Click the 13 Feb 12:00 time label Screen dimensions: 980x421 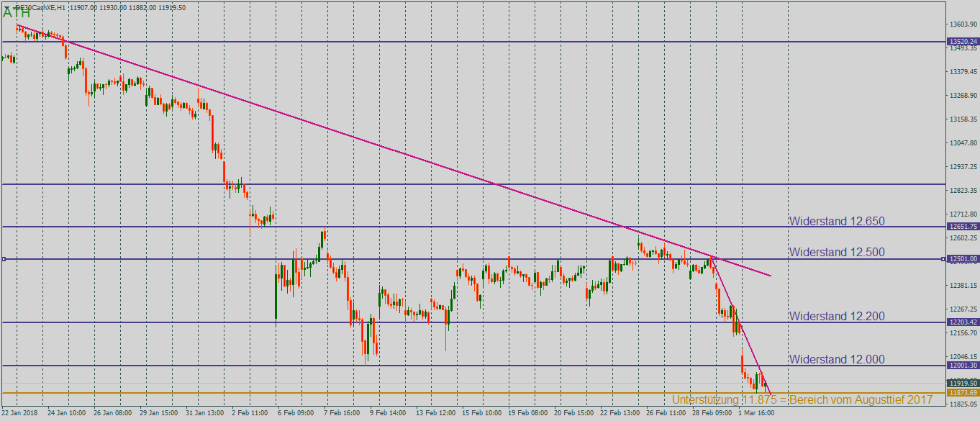[x=435, y=414]
